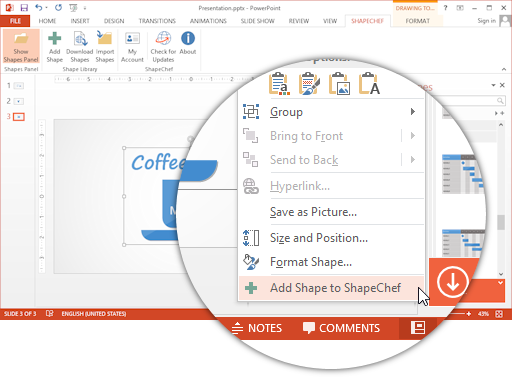Collapse the ribbon with the chevron
Image resolution: width=512 pixels, height=377 pixels.
point(504,69)
